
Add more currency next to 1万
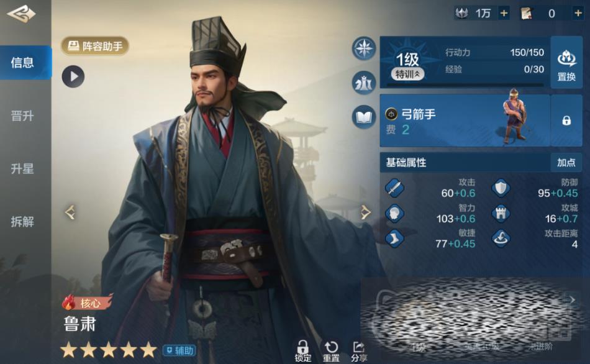(504, 14)
